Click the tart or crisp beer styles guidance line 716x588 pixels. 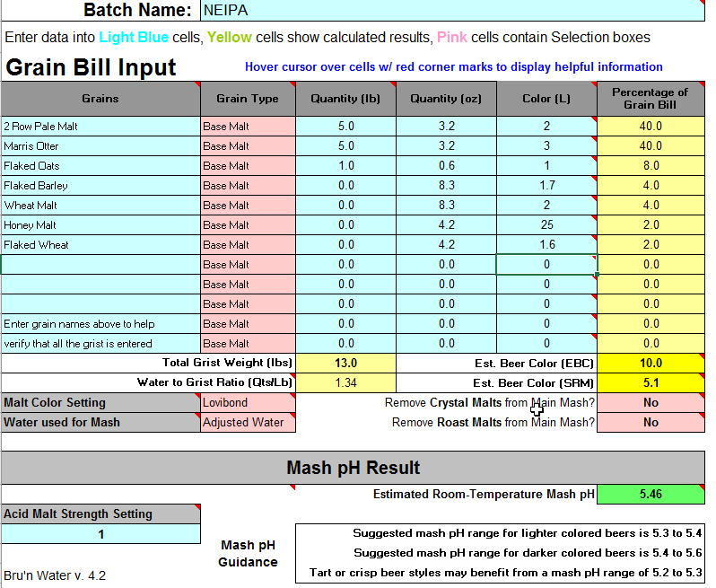(x=505, y=573)
